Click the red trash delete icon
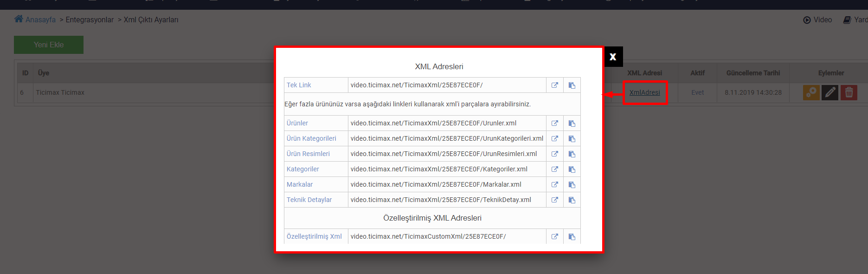868x274 pixels. [x=849, y=92]
